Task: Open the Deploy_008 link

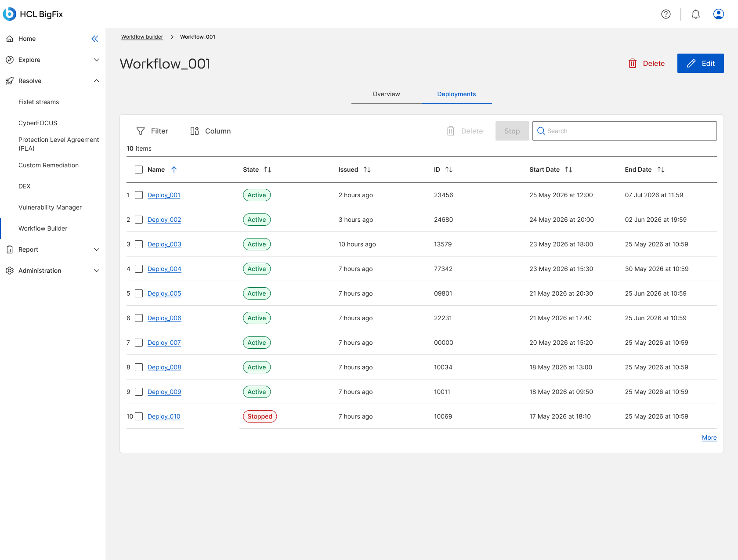Action: coord(164,367)
